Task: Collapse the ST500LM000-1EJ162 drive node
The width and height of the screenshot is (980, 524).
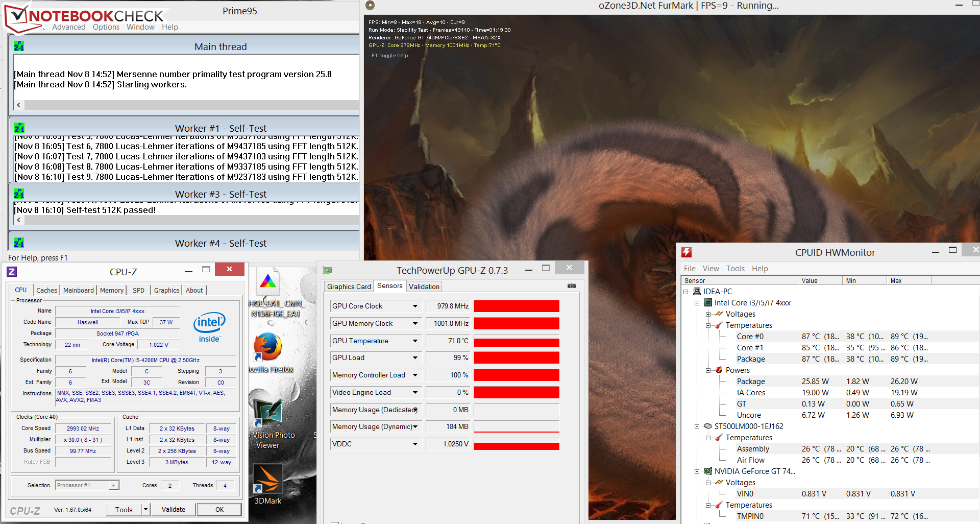Action: 697,426
